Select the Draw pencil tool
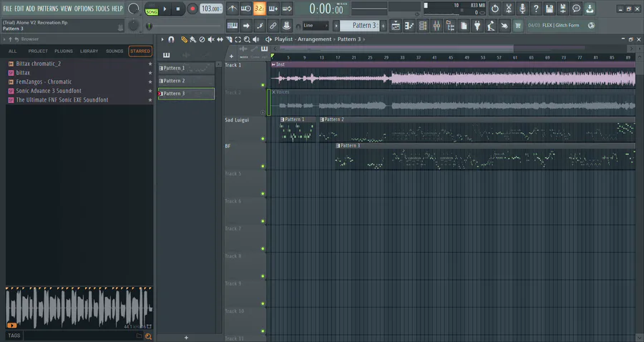 (x=184, y=39)
